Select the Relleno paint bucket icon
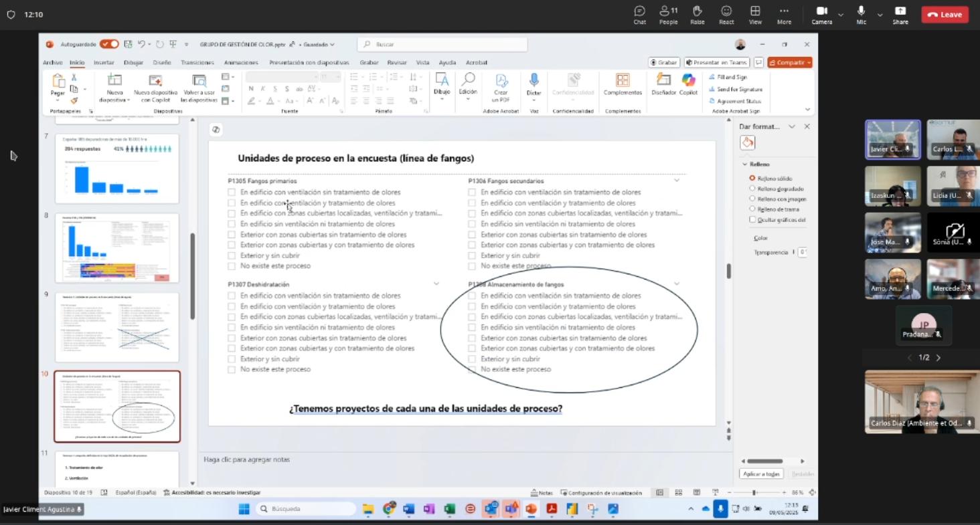 click(x=748, y=142)
